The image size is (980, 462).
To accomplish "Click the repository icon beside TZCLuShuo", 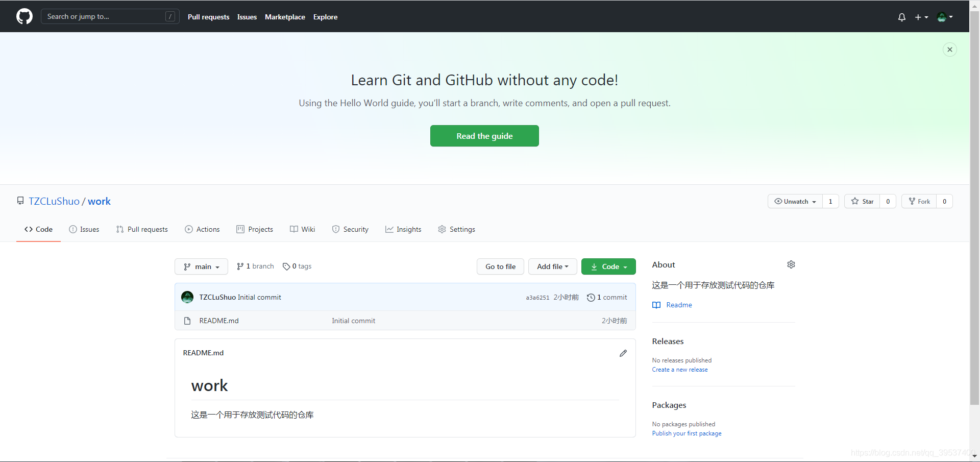I will click(20, 201).
